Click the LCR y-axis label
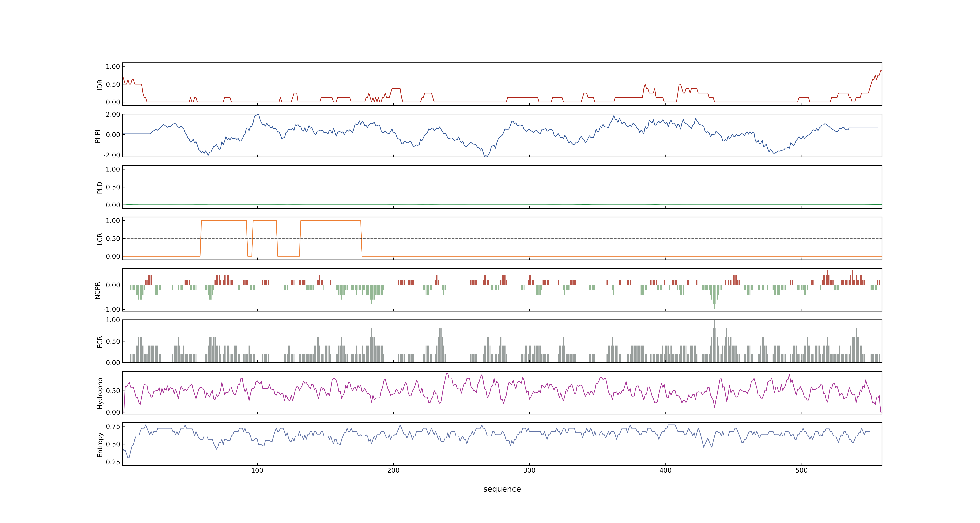 [x=100, y=239]
